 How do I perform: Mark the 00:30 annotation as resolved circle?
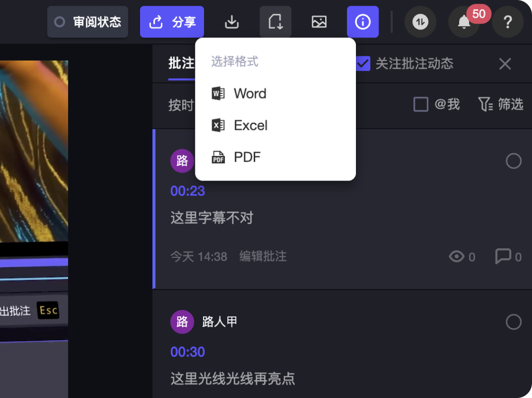(x=514, y=322)
